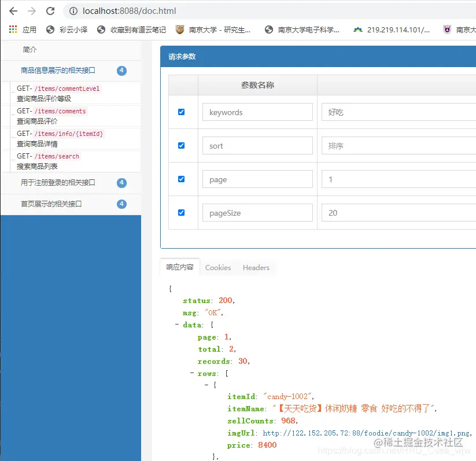The width and height of the screenshot is (476, 461).
Task: Click the 请求参数 panel header
Action: point(318,57)
